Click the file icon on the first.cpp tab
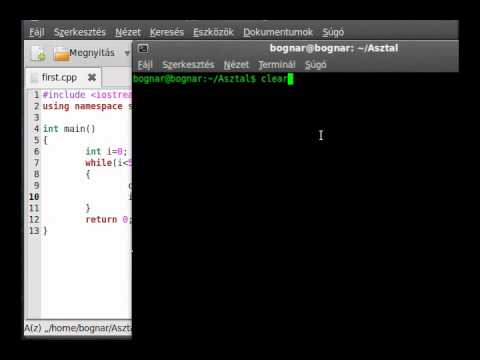The image size is (480, 360). tap(35, 78)
